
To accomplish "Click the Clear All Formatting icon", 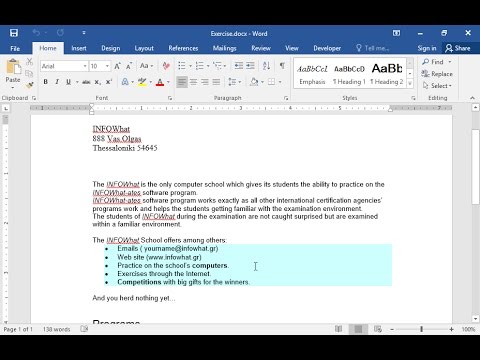I will 166,66.
